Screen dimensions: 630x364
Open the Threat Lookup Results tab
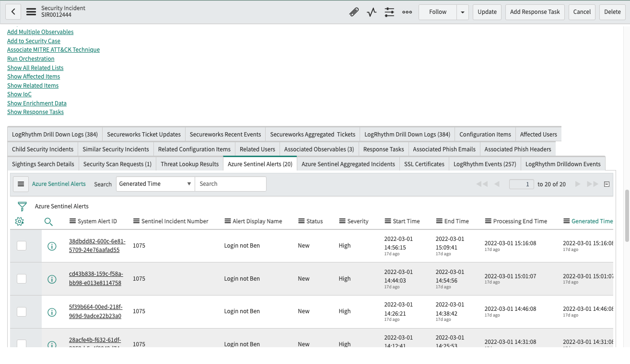coord(190,164)
